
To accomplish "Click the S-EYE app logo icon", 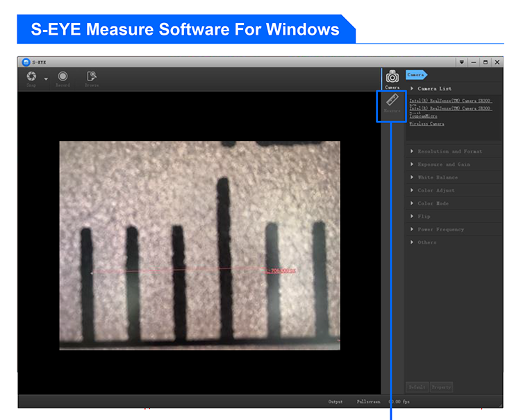I will [26, 62].
